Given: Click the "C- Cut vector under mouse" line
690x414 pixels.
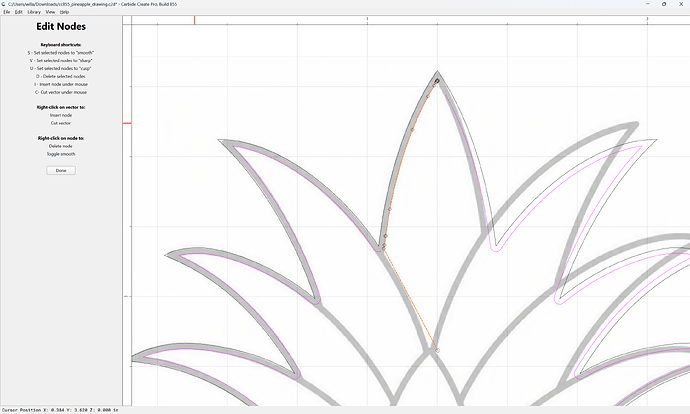Looking at the screenshot, I should (61, 92).
